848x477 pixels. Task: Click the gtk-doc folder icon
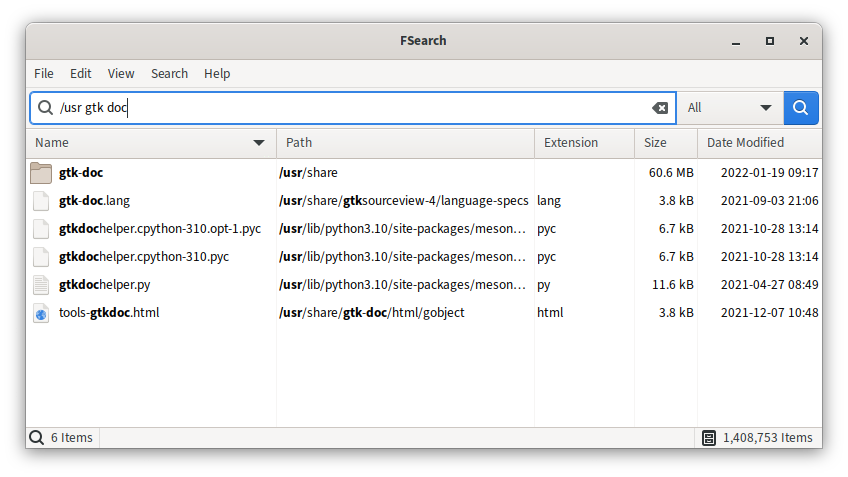41,173
